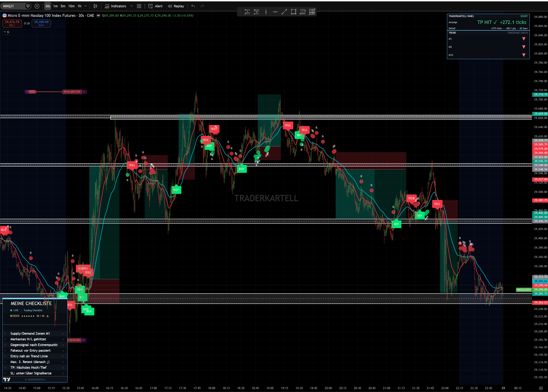Start Replay mode via Replay label
548x392 pixels.
point(179,6)
